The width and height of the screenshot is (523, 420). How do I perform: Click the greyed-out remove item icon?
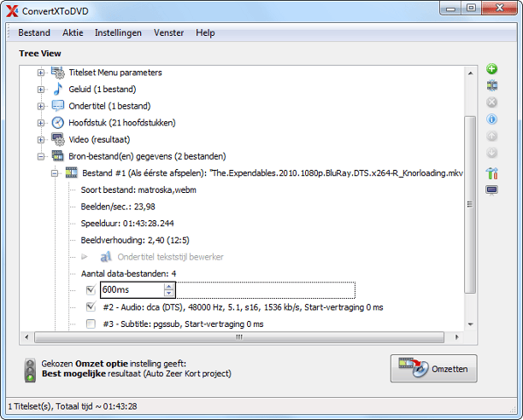point(491,102)
